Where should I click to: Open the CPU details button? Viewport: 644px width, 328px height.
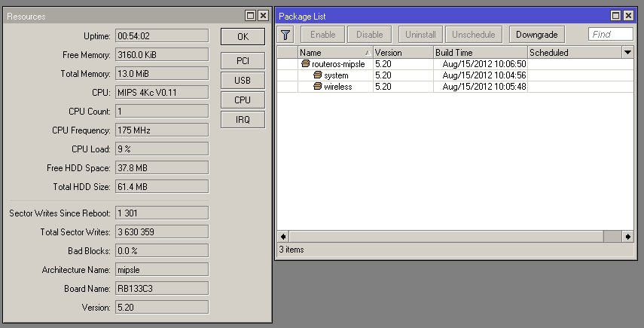(x=243, y=100)
